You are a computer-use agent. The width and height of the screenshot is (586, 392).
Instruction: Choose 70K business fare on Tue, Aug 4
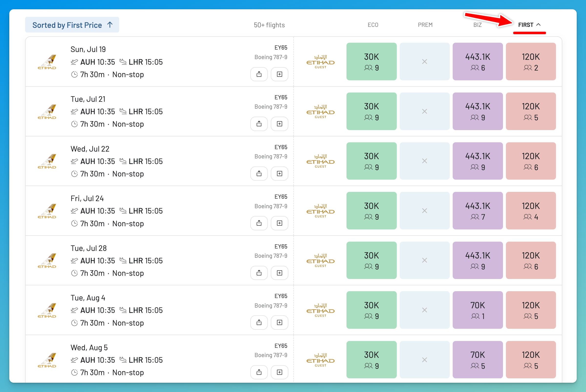(x=477, y=310)
